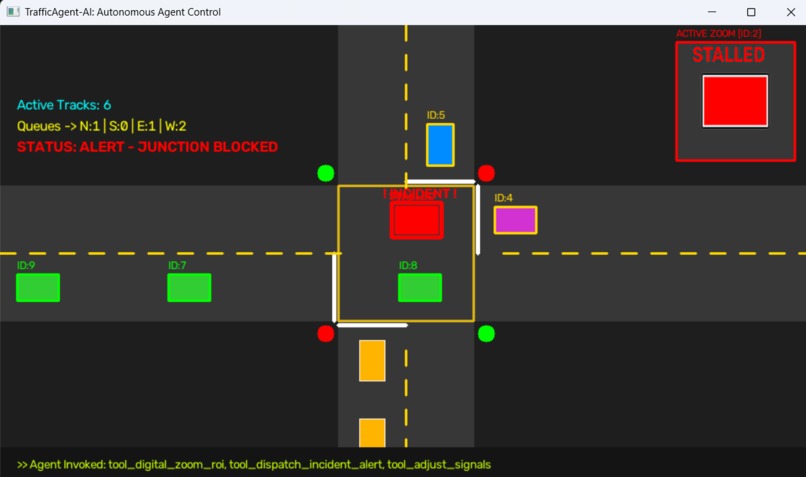
Task: Select the magenta vehicle labeled ID:4
Action: [516, 220]
